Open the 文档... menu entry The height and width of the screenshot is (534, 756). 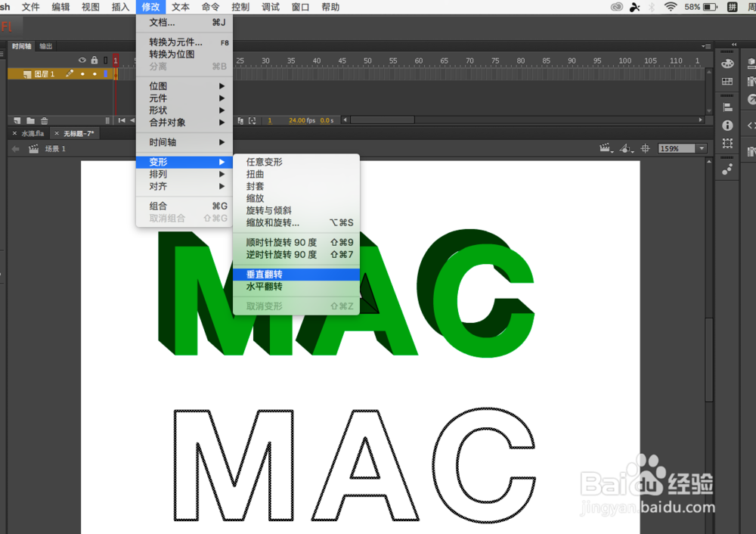(184, 22)
